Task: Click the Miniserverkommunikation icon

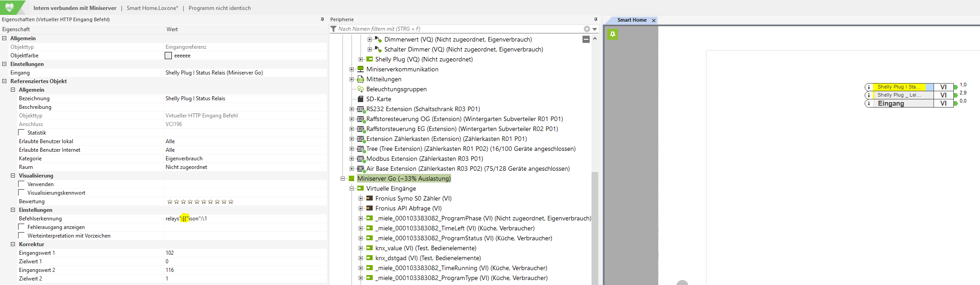Action: pos(361,69)
